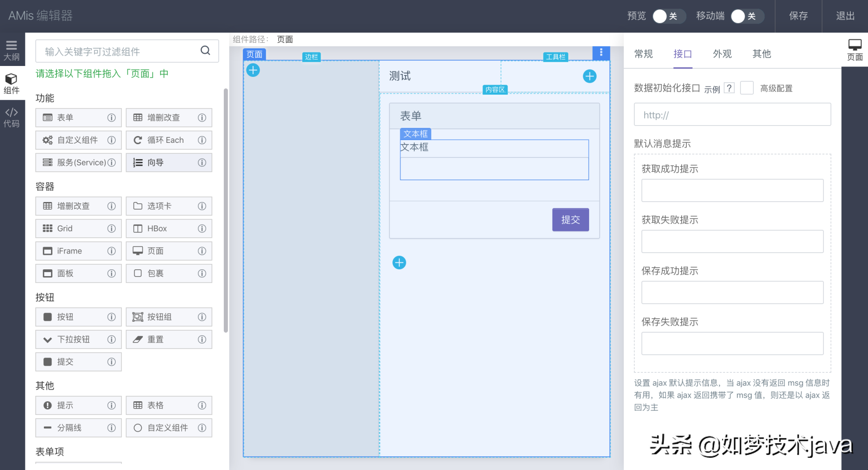
Task: Click the component list vertical scrollbar
Action: (226, 210)
